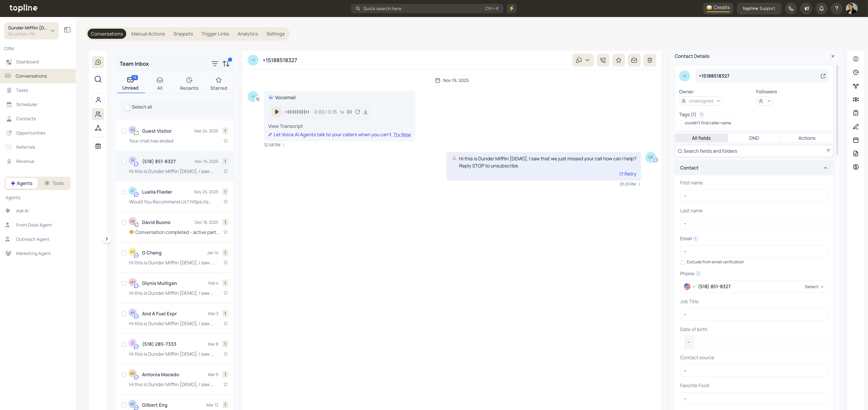Viewport: 868px width, 410px height.
Task: Check the Select all checkbox
Action: 128,107
